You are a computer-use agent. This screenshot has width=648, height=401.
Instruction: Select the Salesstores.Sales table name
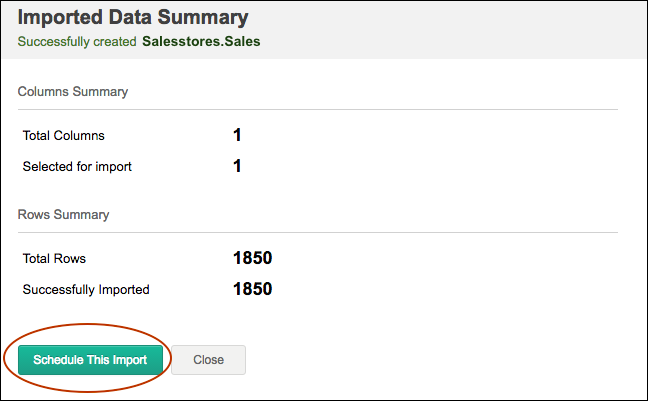201,42
